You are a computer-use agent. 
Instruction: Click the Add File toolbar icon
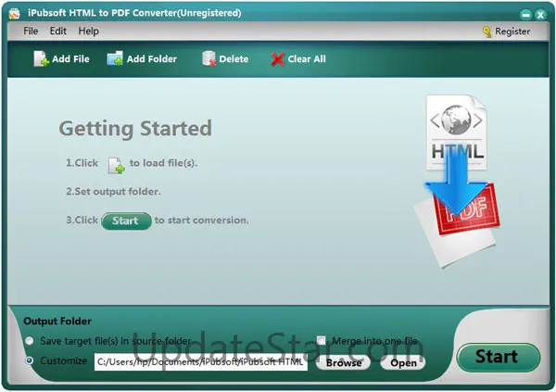(x=41, y=59)
